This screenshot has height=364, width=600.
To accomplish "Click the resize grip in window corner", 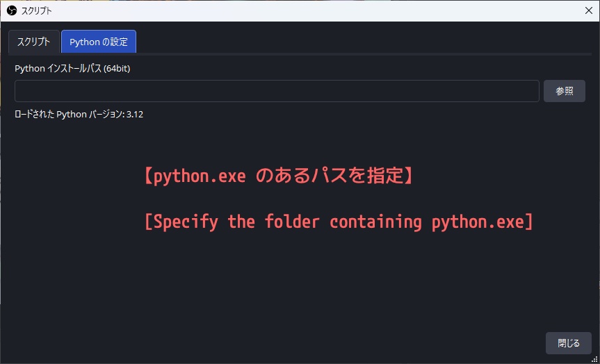I will coord(594,359).
